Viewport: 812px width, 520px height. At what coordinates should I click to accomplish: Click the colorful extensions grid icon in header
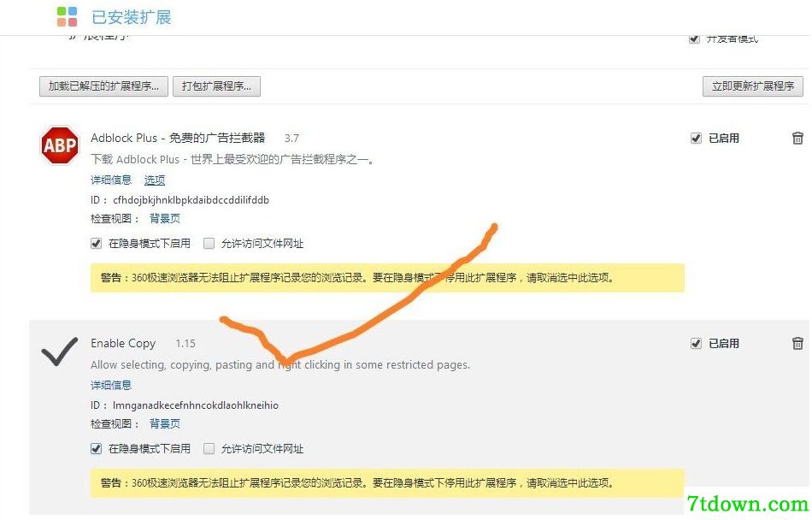point(67,16)
